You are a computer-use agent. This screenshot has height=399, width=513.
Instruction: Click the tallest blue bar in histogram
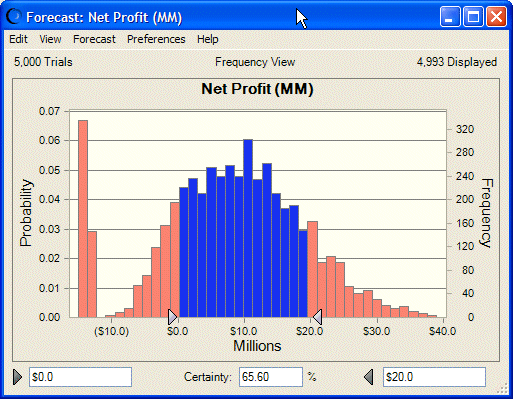[x=248, y=228]
